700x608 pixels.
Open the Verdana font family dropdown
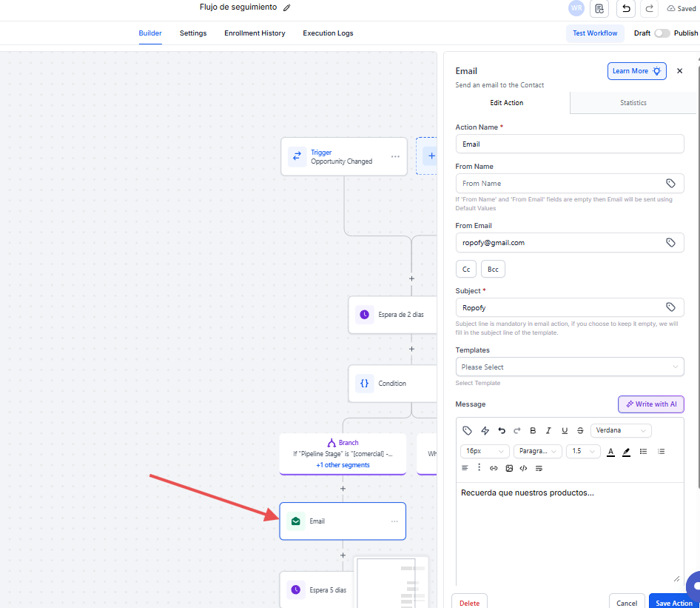point(621,430)
